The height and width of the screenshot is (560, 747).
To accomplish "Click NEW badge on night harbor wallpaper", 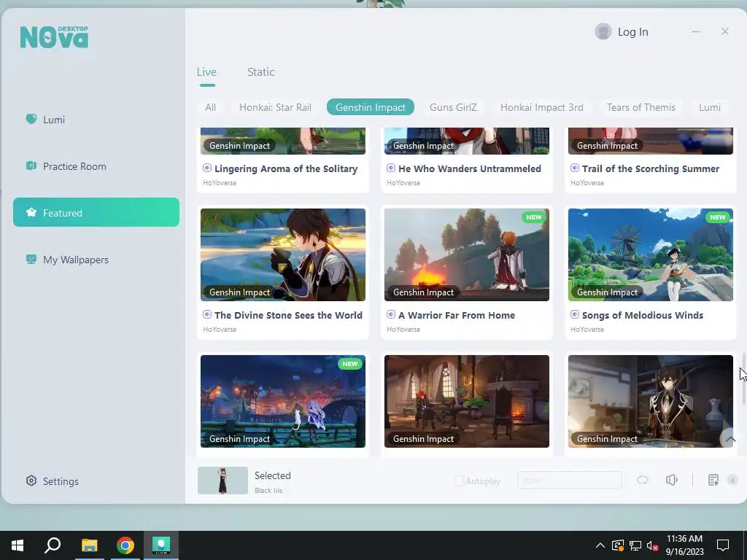I will point(350,364).
